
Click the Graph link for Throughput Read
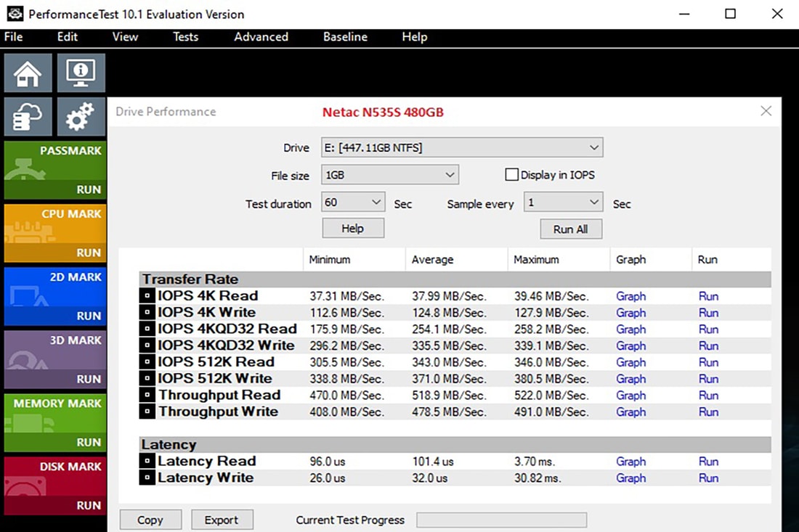[630, 396]
